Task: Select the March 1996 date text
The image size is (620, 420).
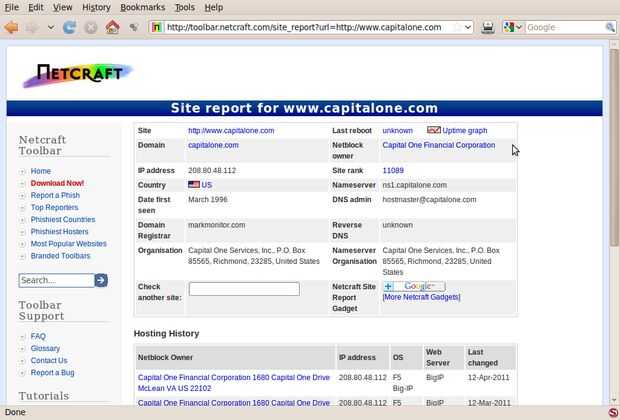Action: [208, 199]
